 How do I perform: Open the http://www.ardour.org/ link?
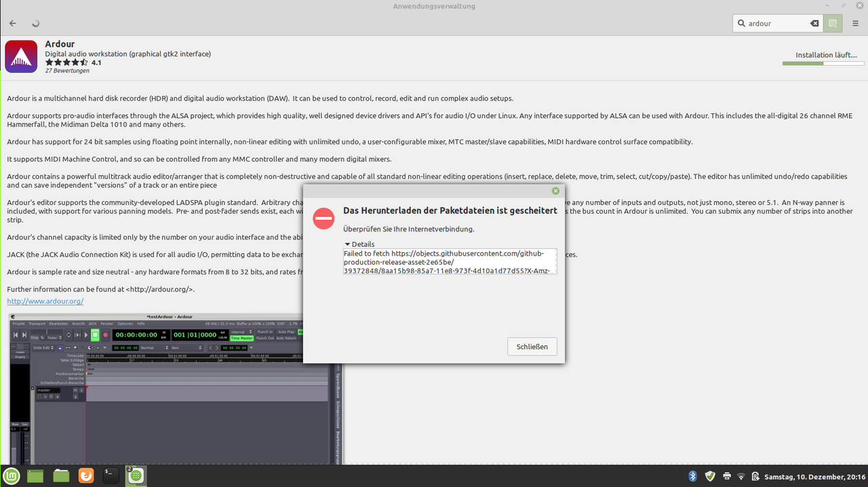45,300
